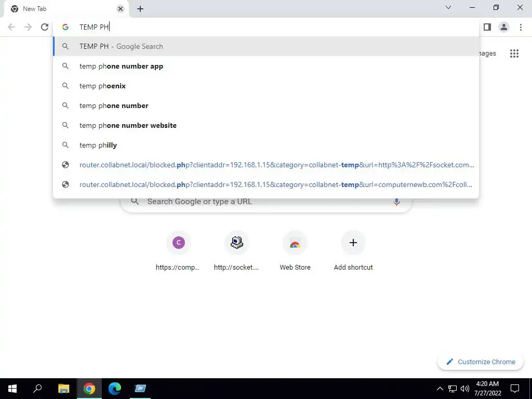Open the clock showing 4:20 AM
532x399 pixels.
[x=487, y=389]
